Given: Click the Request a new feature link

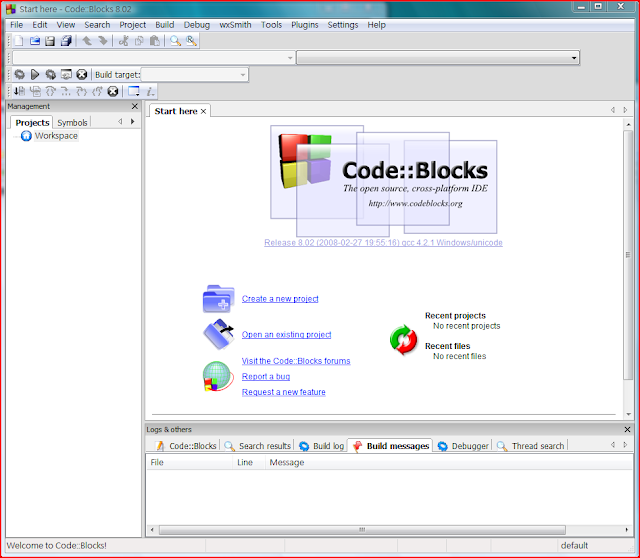Looking at the screenshot, I should pos(283,392).
